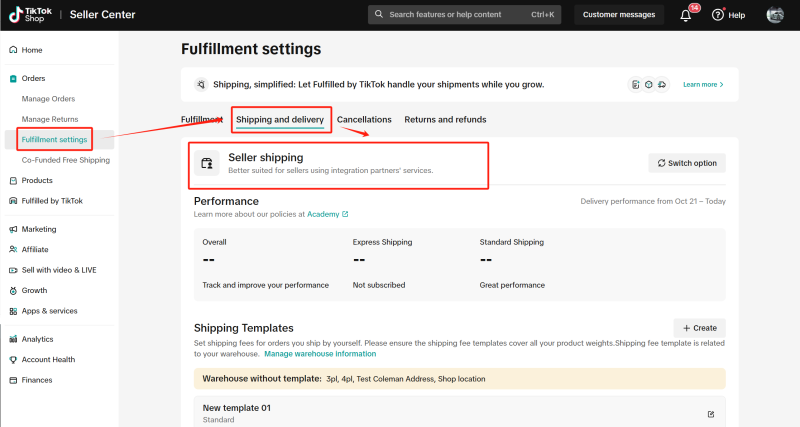Select the Shipping and delivery tab
The height and width of the screenshot is (427, 800).
coord(280,119)
